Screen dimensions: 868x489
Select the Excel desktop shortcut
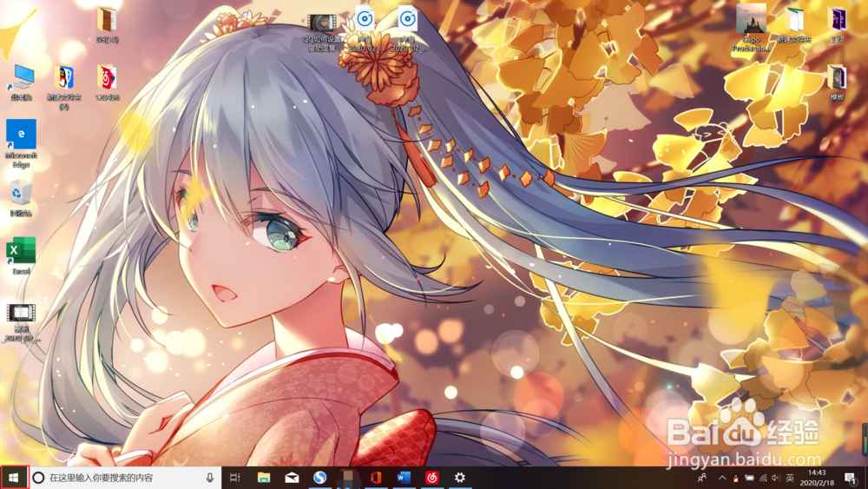(x=21, y=256)
